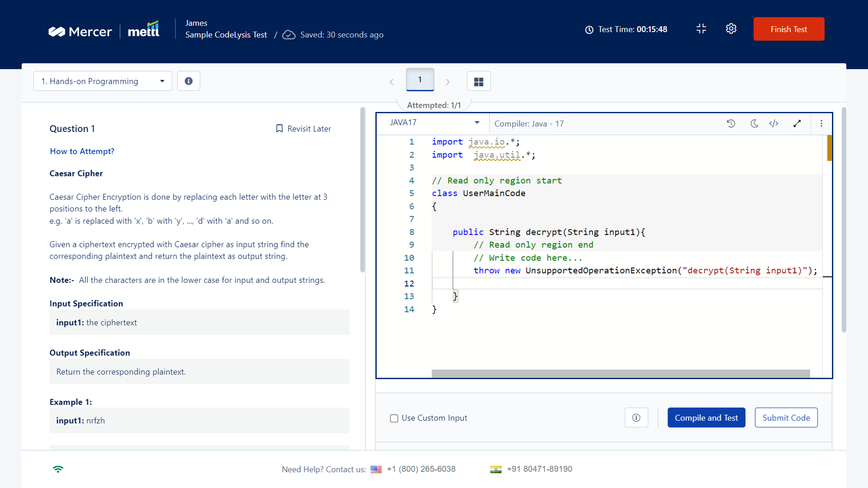Screen dimensions: 868x488
Task: Click the Compiler: Java - 17 label
Action: [529, 124]
